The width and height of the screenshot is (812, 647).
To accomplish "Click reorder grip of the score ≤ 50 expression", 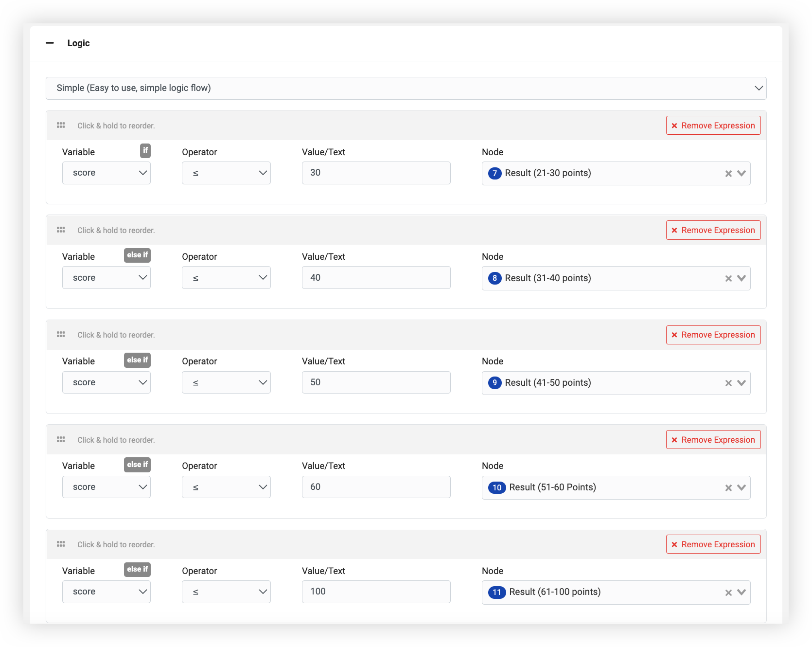I will pos(61,334).
